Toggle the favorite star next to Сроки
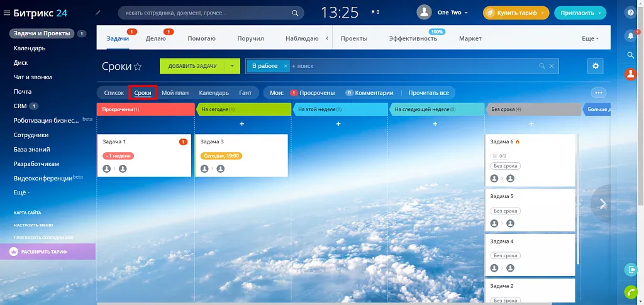The width and height of the screenshot is (644, 305). (x=138, y=67)
